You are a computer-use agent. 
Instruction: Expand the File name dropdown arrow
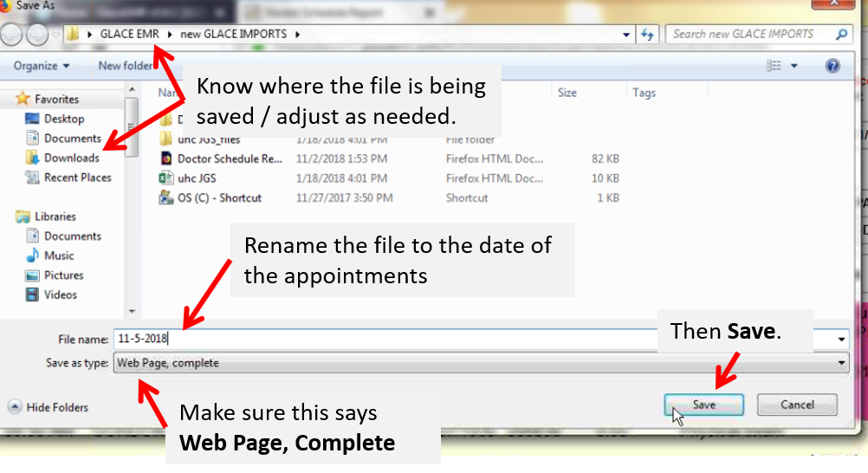tap(841, 340)
